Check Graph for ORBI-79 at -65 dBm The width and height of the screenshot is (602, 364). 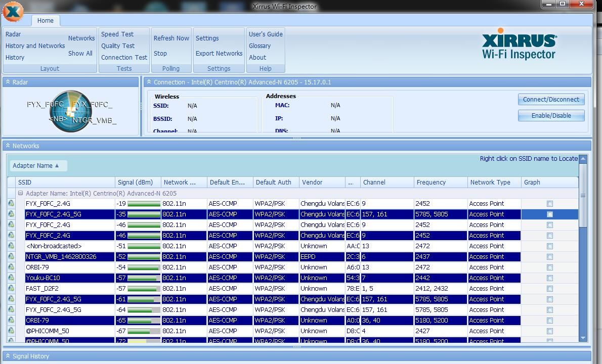[550, 321]
